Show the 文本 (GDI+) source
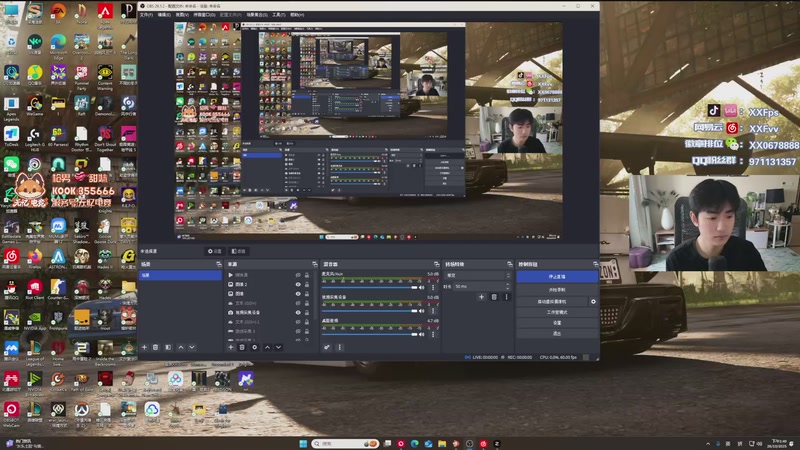 pyautogui.click(x=298, y=303)
